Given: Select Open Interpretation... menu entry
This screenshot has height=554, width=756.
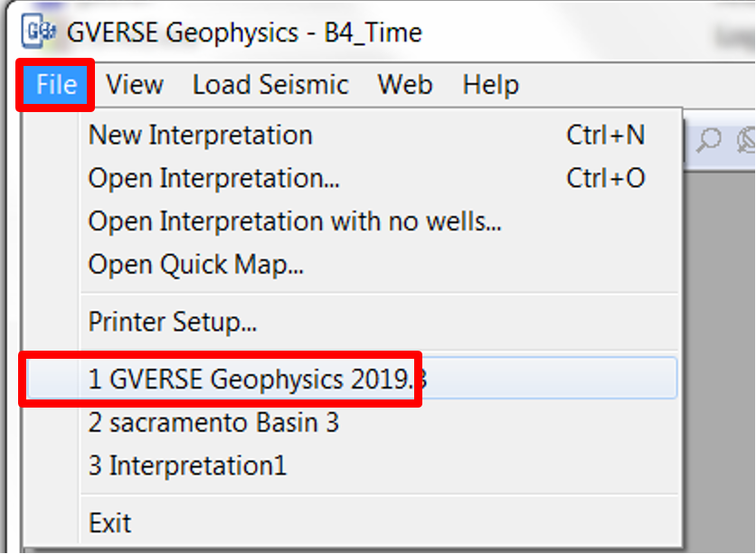Looking at the screenshot, I should click(352, 178).
